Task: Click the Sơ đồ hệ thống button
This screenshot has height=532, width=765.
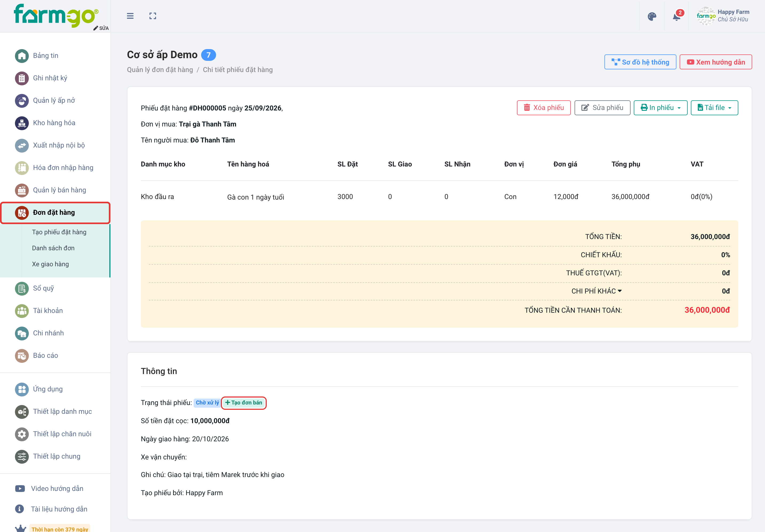Action: 640,62
